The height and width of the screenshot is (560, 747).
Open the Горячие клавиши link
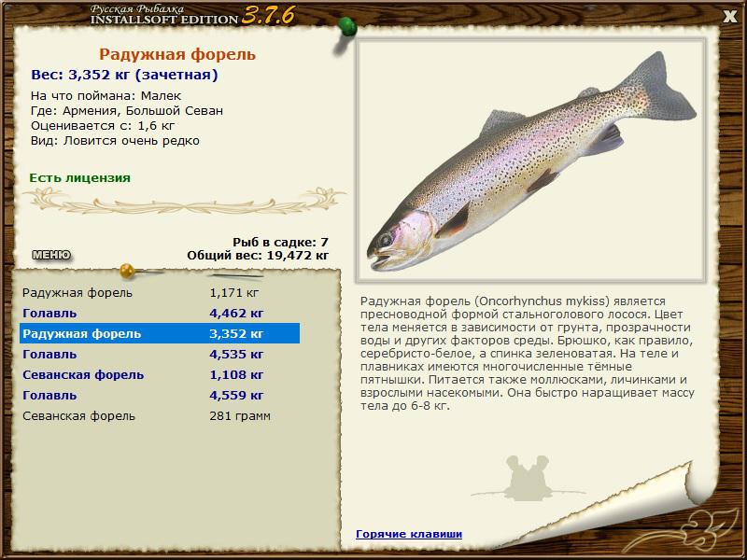click(x=409, y=534)
